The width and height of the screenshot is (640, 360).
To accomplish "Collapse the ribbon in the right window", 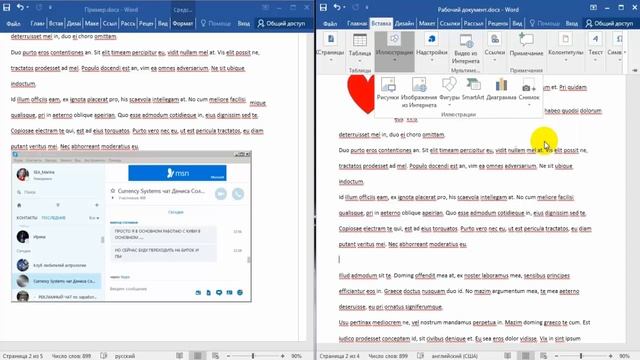I will click(634, 70).
